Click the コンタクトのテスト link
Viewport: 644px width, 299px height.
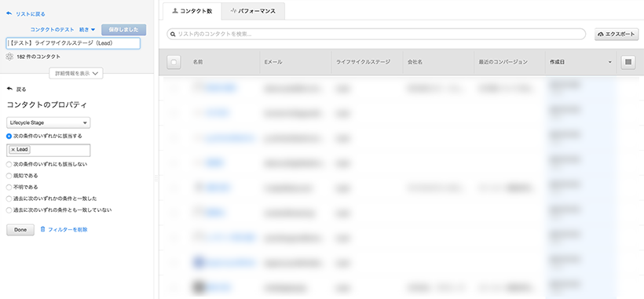[52, 30]
